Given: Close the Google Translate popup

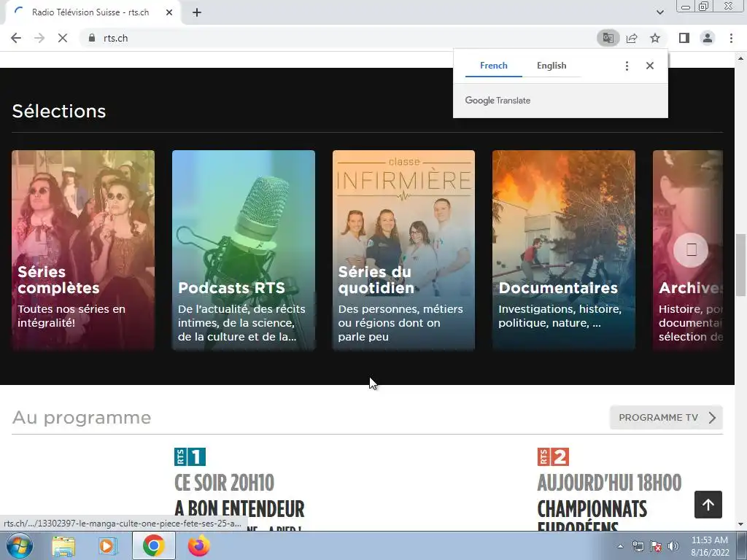Looking at the screenshot, I should 650,66.
